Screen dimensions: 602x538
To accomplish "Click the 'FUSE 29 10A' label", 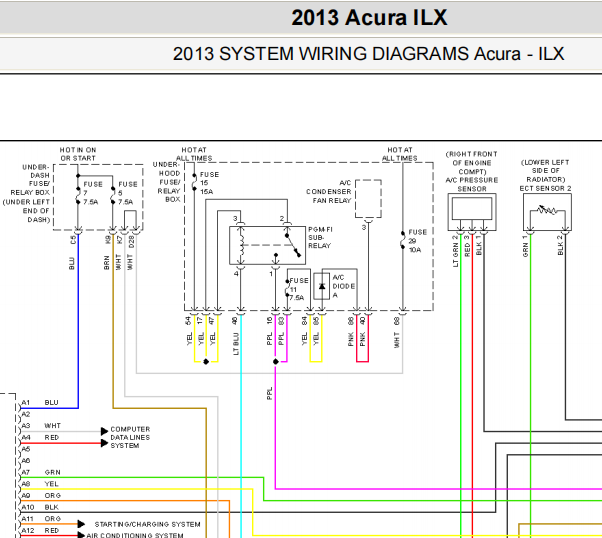I will [417, 241].
